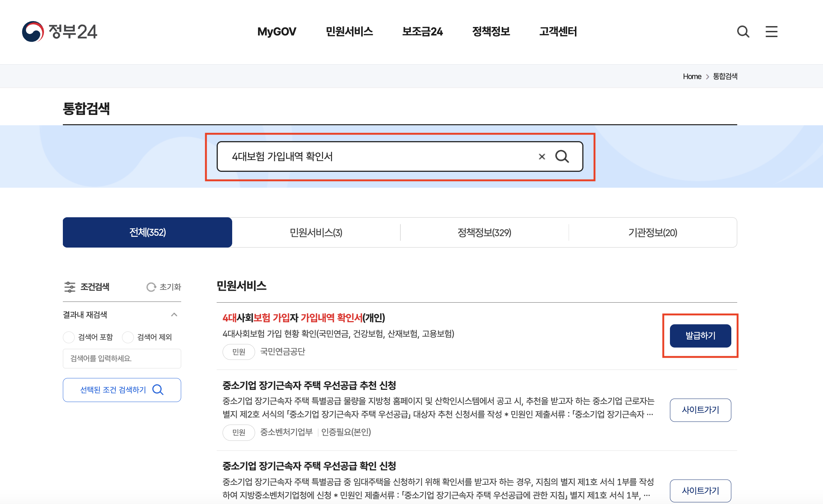The image size is (823, 504).
Task: Click the Home breadcrumb link
Action: coord(692,76)
